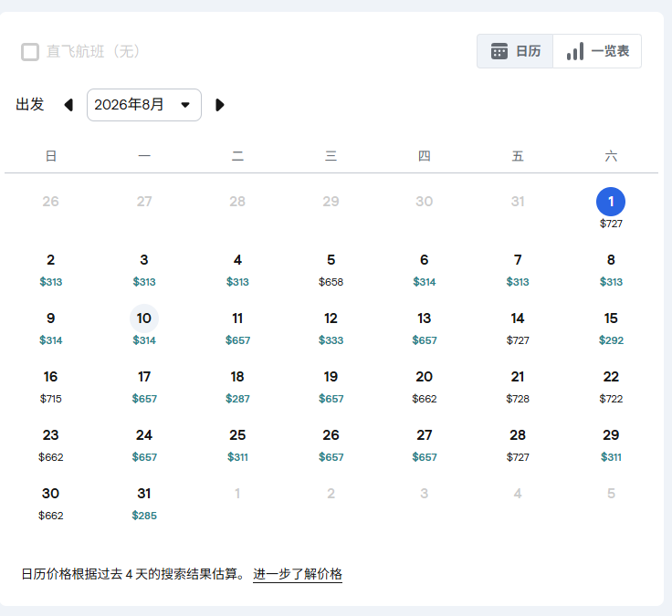672x616 pixels.
Task: Click the calendar icon in view switcher
Action: pyautogui.click(x=499, y=51)
